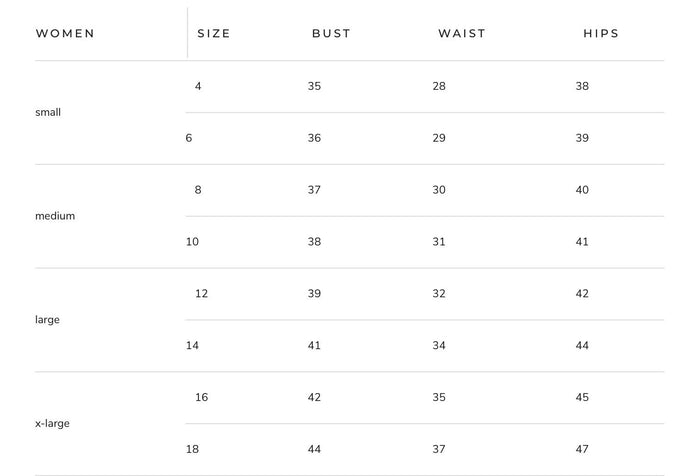Click the SIZE column header
The image size is (700, 476).
(214, 33)
